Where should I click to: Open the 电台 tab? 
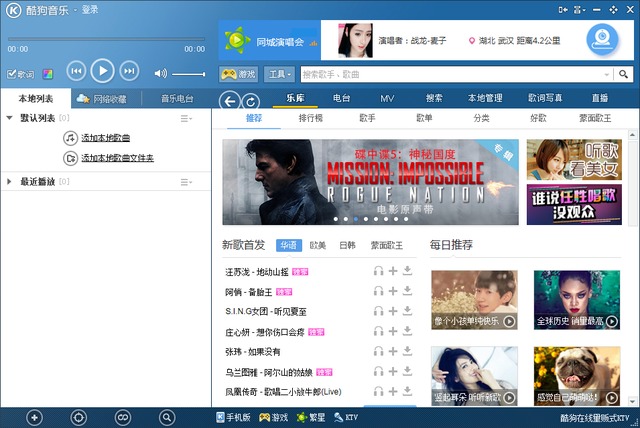(x=341, y=98)
